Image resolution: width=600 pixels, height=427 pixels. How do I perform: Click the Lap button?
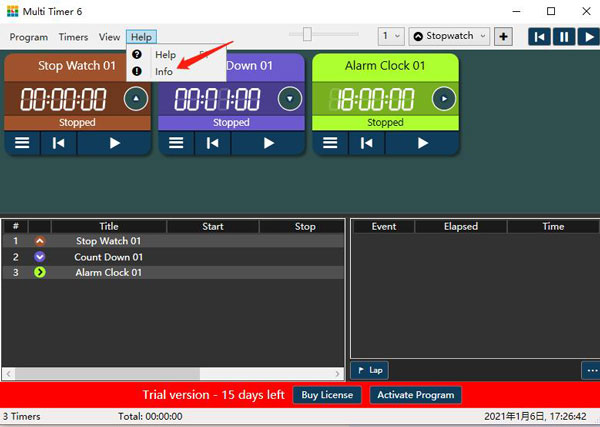370,370
